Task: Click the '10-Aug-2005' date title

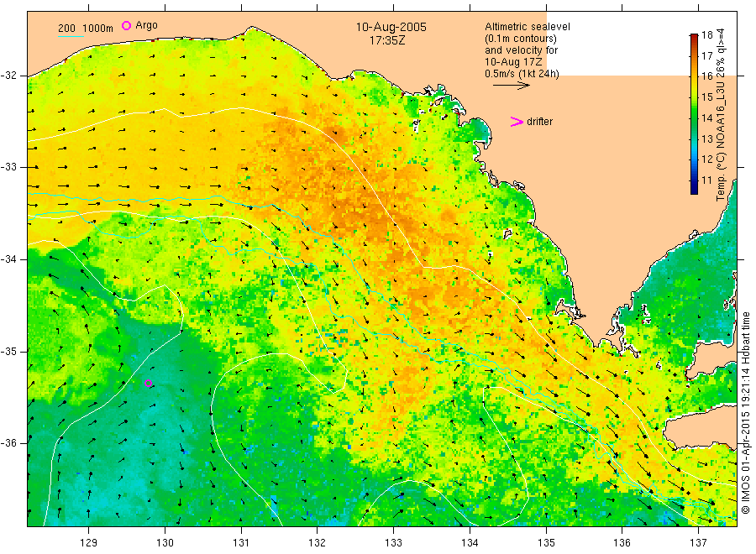Action: click(391, 27)
